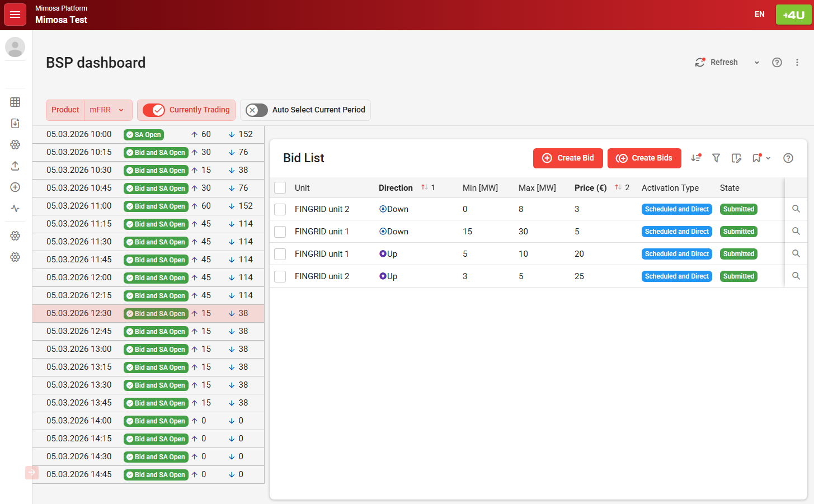Expand the dropdown next to Refresh

757,62
